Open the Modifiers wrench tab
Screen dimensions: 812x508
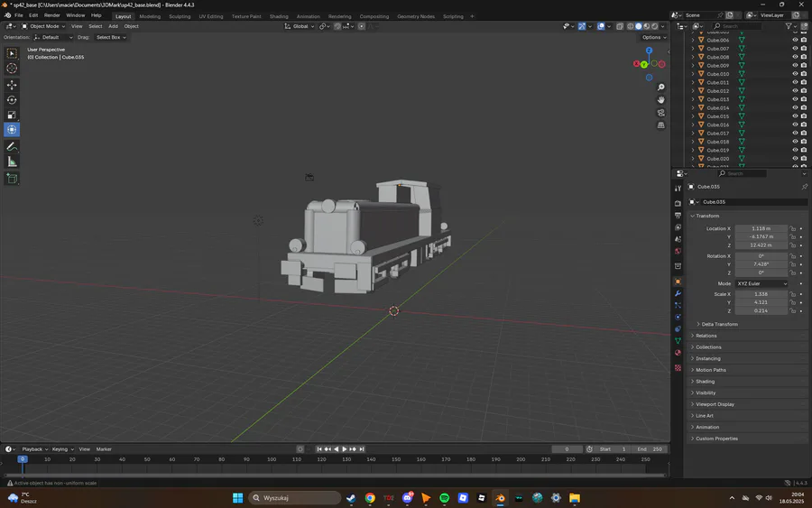(678, 293)
